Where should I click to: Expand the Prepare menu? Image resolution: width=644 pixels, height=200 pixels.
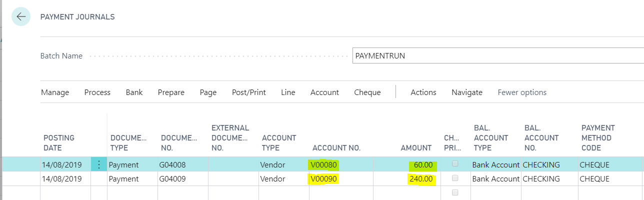click(x=171, y=92)
